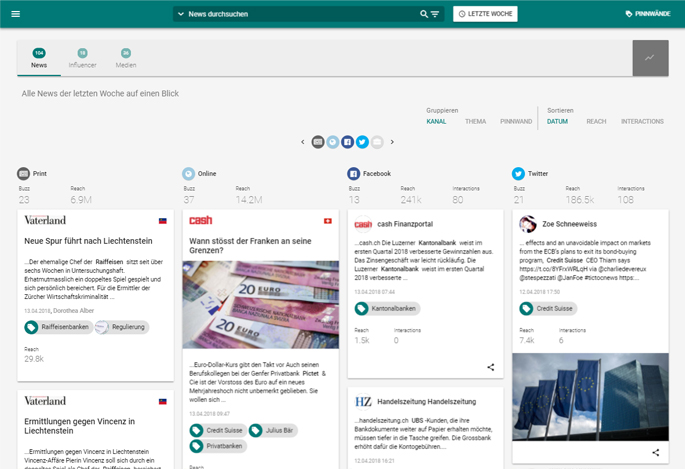Screen dimensions: 685x469
Task: Open the hamburger menu
Action: click(x=16, y=14)
